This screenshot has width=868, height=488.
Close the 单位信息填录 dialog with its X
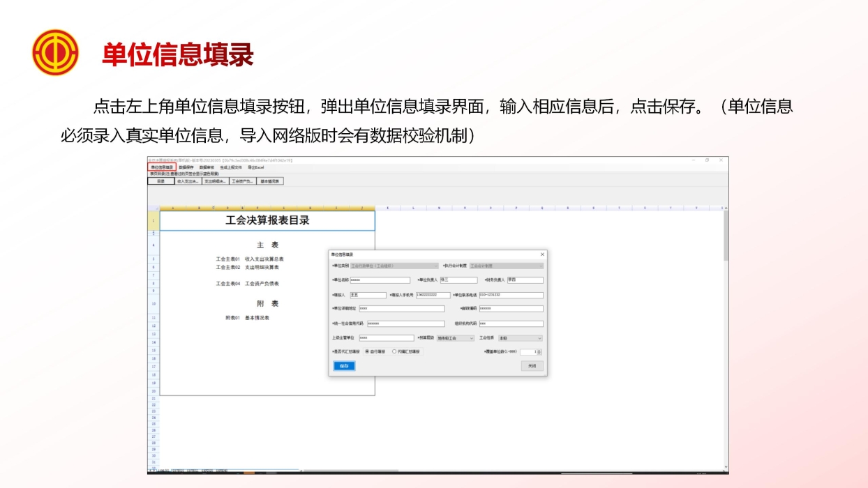(541, 255)
